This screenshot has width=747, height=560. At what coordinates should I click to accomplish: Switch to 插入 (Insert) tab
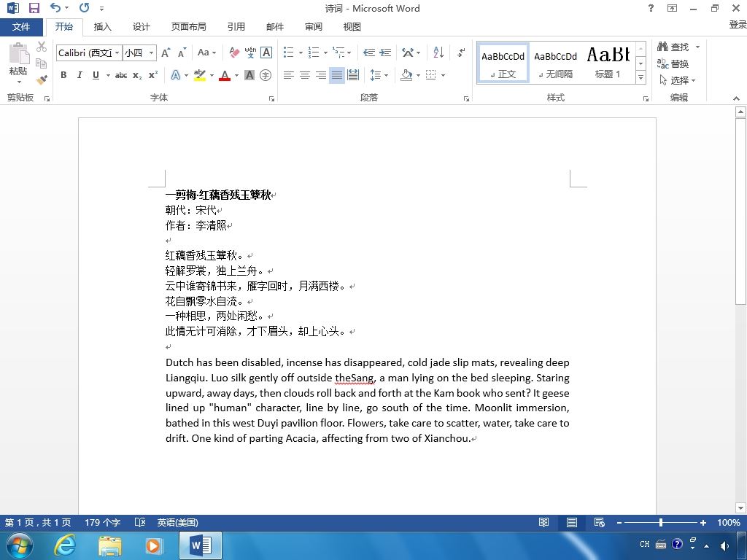pyautogui.click(x=102, y=27)
